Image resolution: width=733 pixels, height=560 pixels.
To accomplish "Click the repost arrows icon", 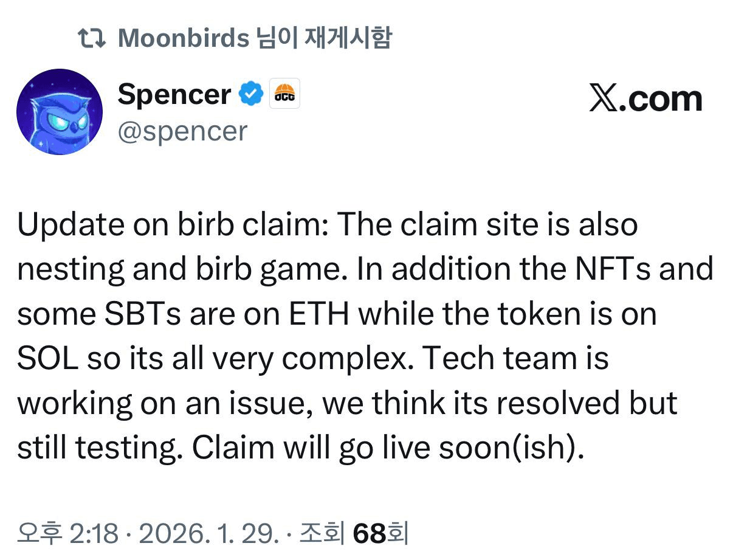I will coord(92,39).
